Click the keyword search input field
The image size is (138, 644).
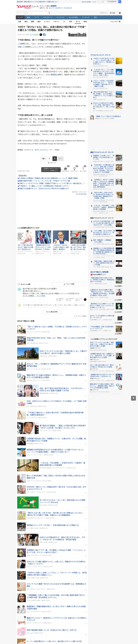[x=32, y=13]
